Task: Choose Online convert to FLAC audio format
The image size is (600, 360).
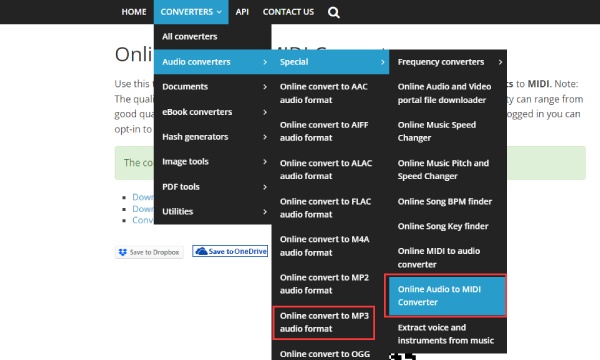Action: click(330, 208)
